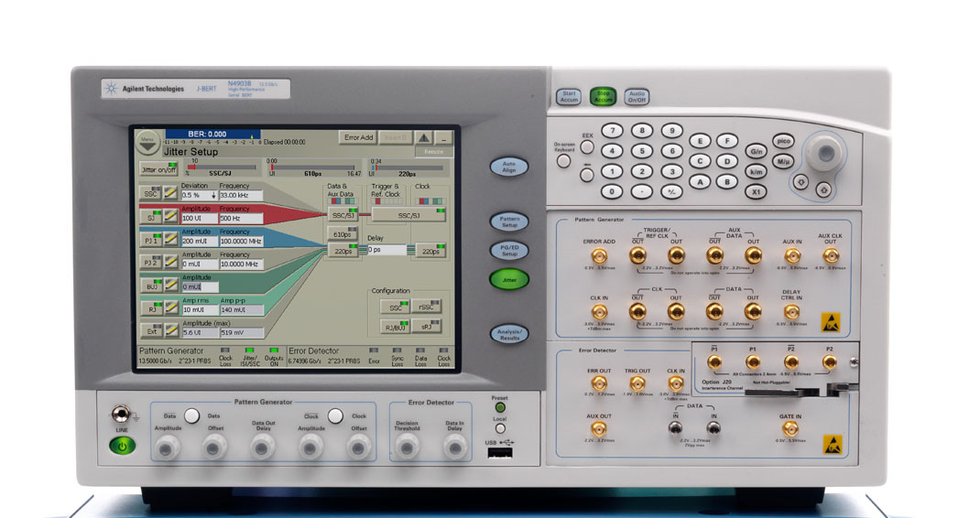This screenshot has height=518, width=980.
Task: Toggle the SJ jitter source button
Action: tap(150, 217)
